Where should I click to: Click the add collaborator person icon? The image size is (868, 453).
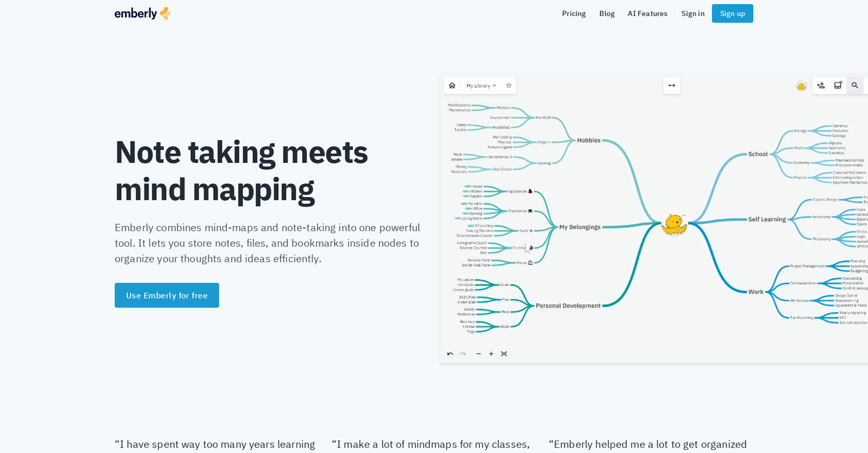821,86
